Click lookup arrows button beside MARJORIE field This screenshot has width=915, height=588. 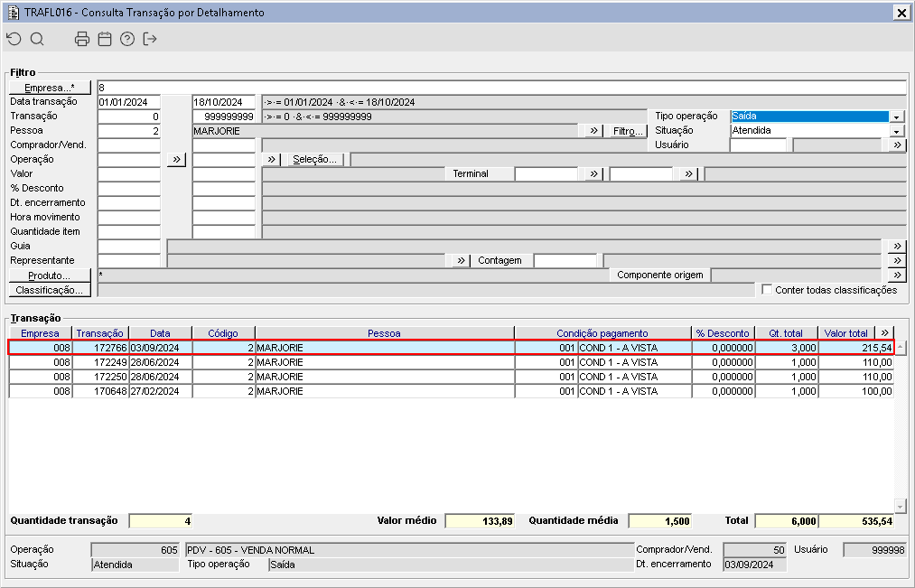click(593, 131)
